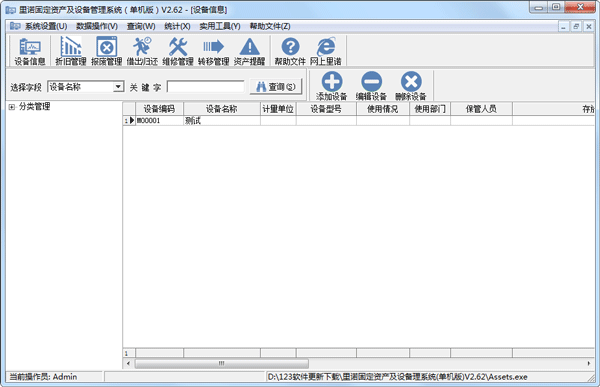Click the 保管人员 column header

point(481,109)
